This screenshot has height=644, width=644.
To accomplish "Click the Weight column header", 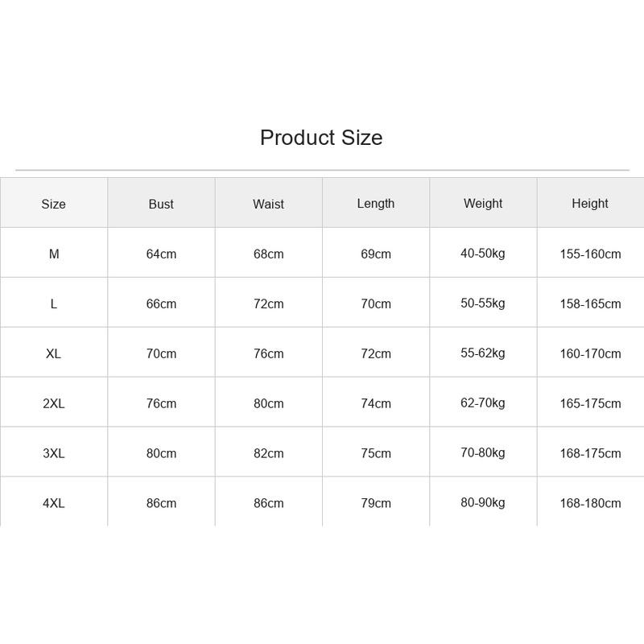I will click(483, 204).
